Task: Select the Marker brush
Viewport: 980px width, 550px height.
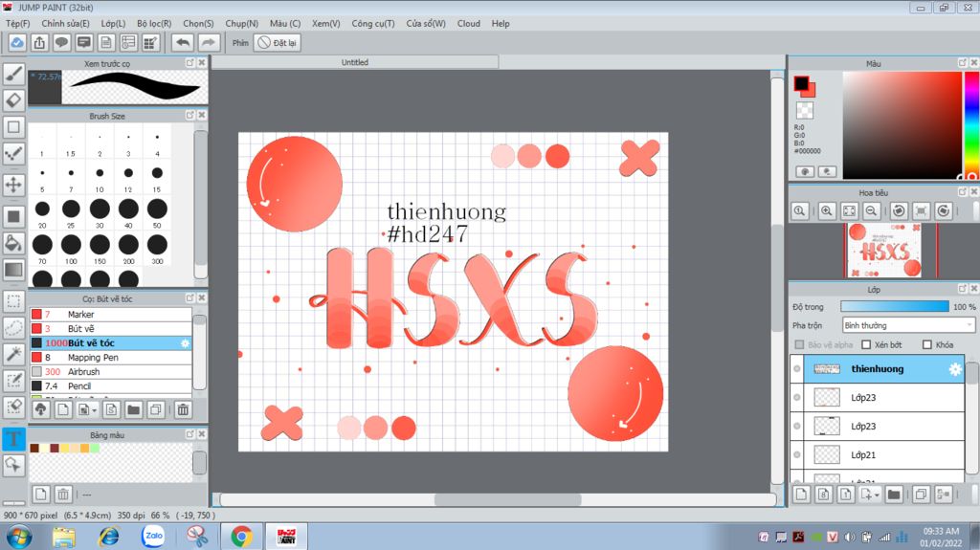Action: (111, 315)
